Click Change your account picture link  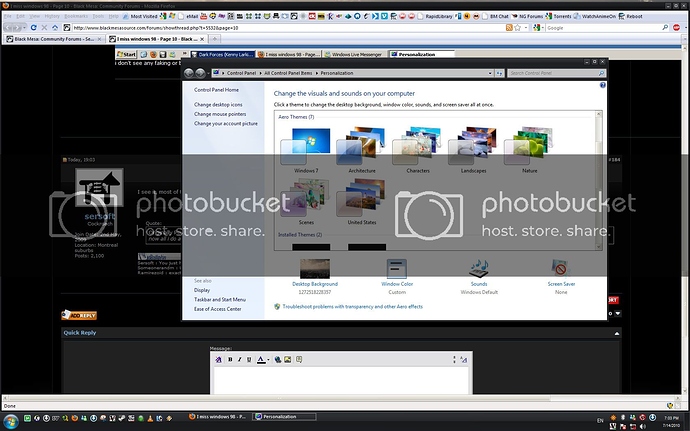(226, 124)
